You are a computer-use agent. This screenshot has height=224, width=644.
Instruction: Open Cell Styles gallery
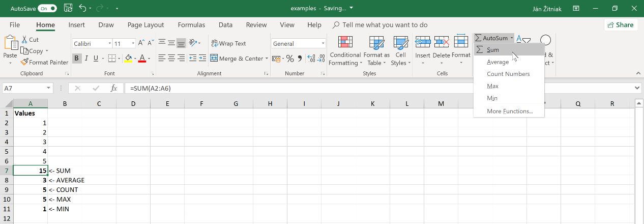click(401, 51)
